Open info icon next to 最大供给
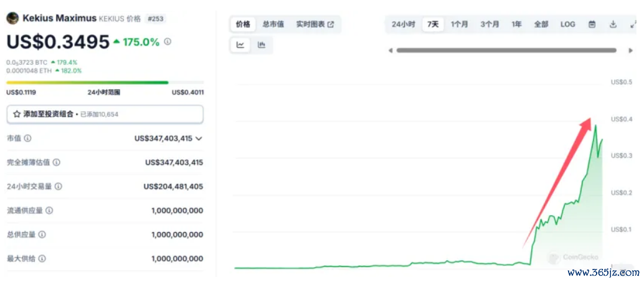 (42, 259)
